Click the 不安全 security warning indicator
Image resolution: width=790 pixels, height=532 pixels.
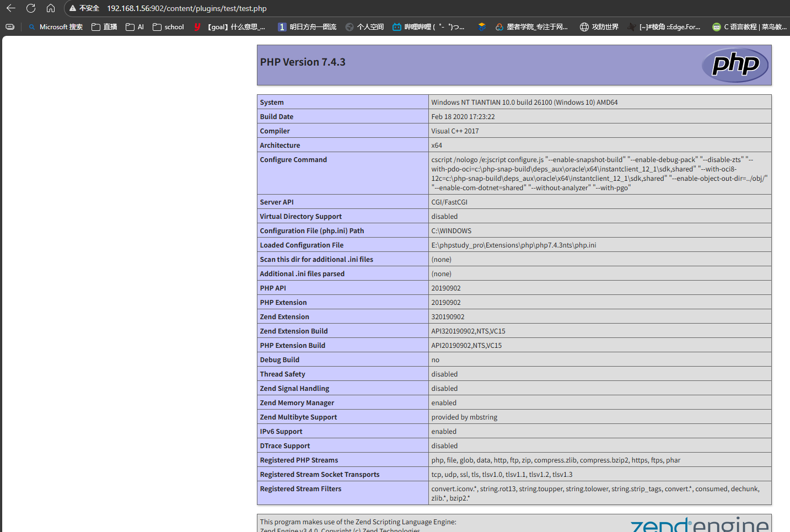point(84,8)
